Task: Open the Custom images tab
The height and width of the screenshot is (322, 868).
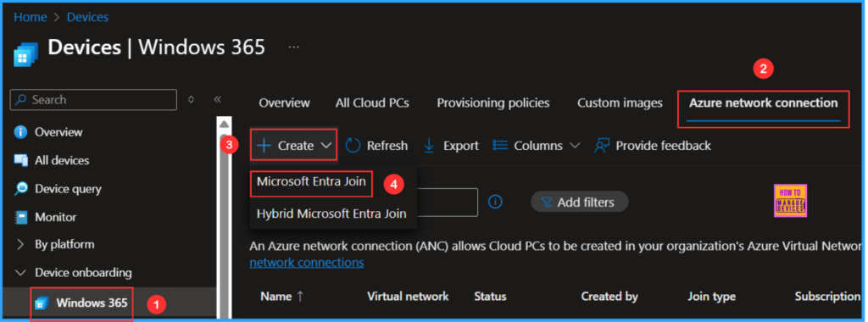Action: [x=620, y=103]
